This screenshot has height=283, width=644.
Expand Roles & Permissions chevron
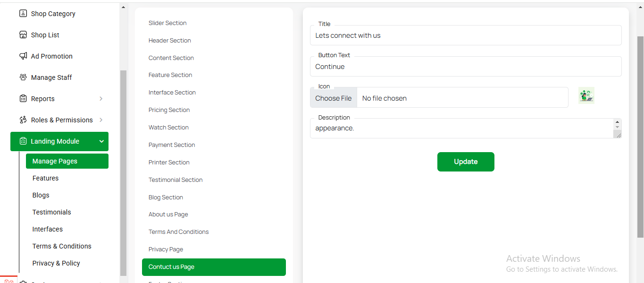coord(101,120)
